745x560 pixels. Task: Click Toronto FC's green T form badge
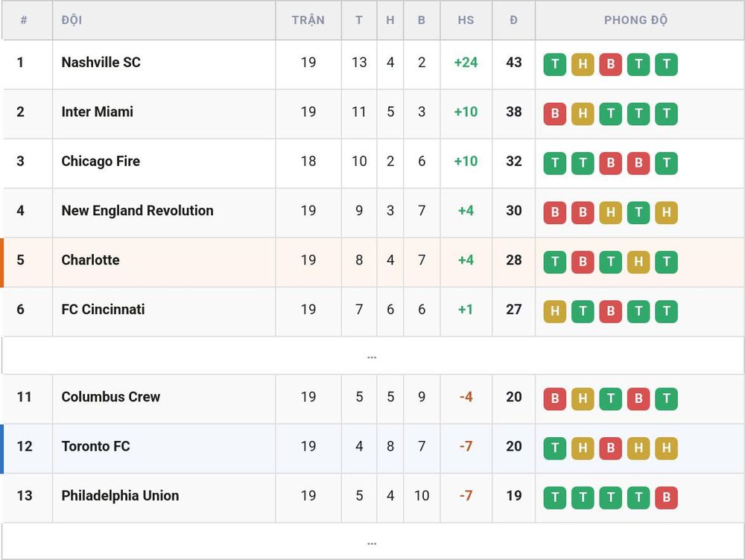point(554,448)
